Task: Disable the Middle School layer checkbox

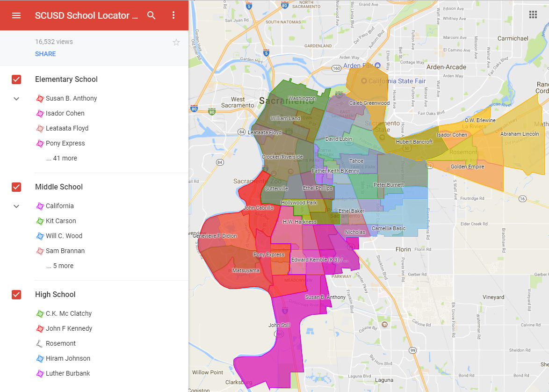Action: pos(16,187)
